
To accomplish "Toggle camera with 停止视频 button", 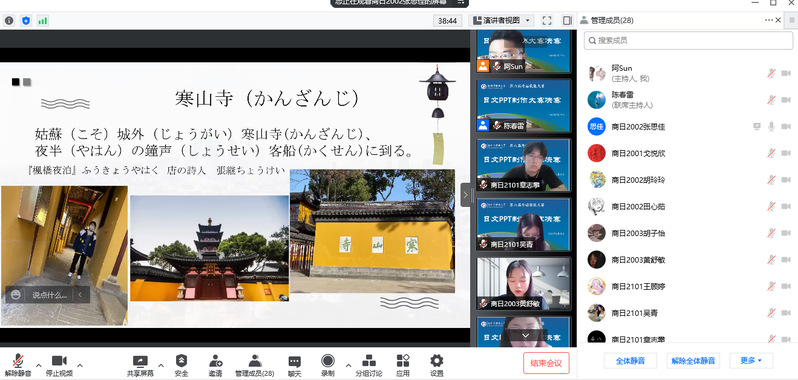I will 59,365.
